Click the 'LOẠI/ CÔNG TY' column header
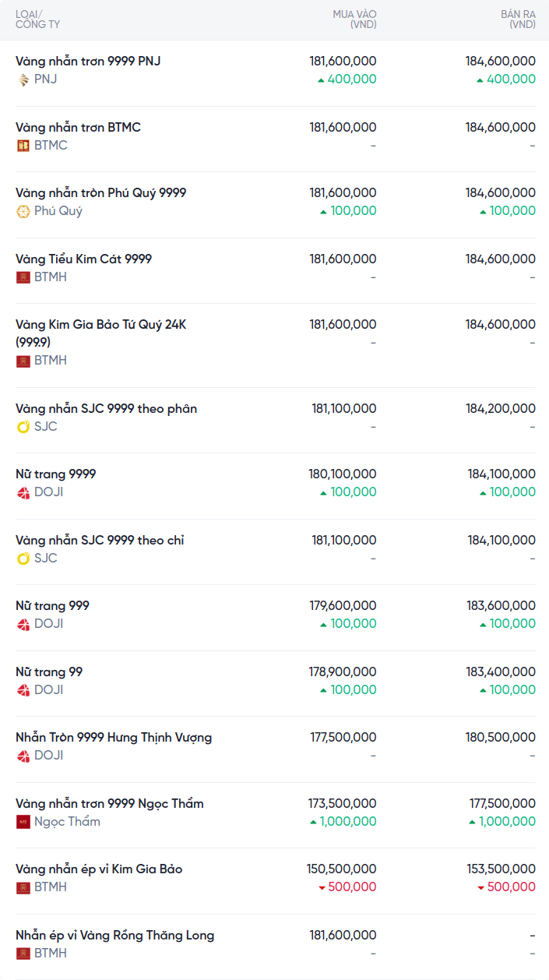Screen dimensions: 549x980 point(37,19)
